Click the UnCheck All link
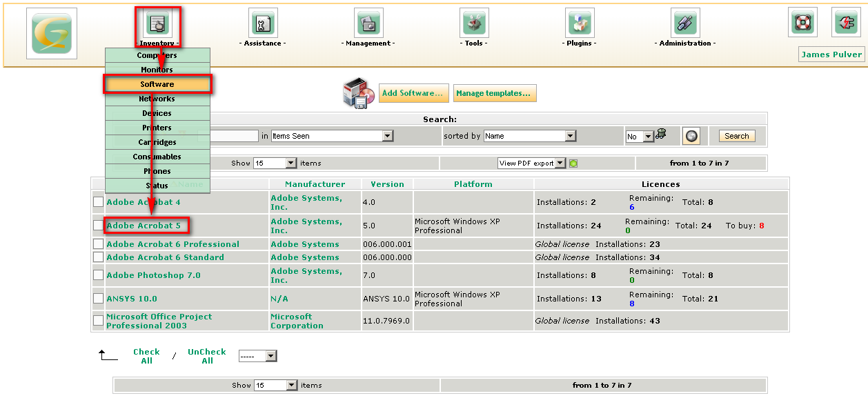The width and height of the screenshot is (868, 407). pos(207,356)
